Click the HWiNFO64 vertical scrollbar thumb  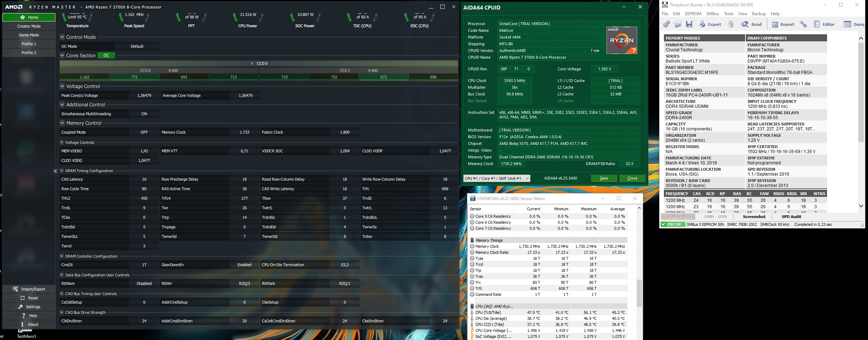click(639, 293)
